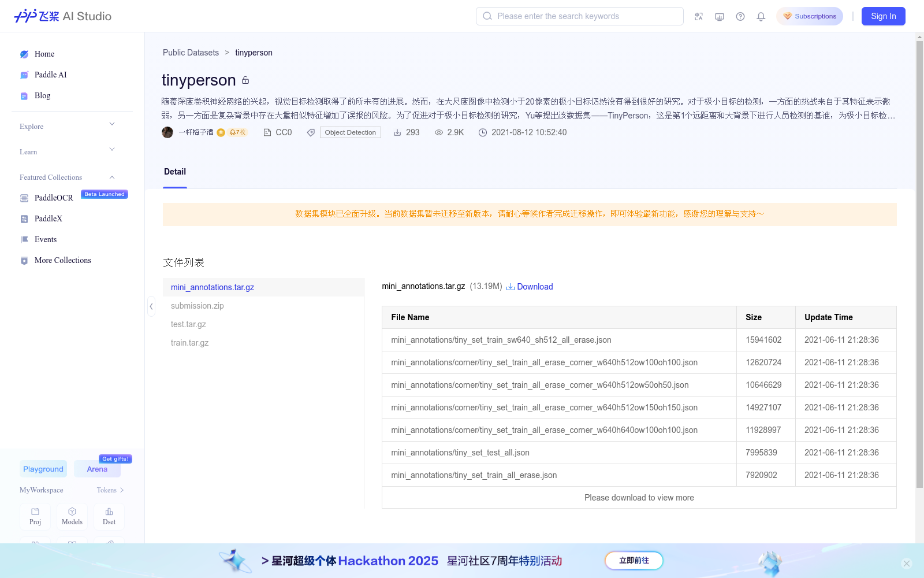This screenshot has width=924, height=578.
Task: Click the size value 7995839
Action: [x=761, y=453]
